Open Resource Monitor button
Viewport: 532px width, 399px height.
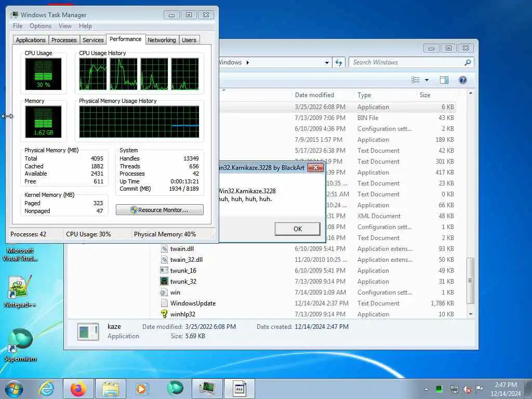(159, 210)
